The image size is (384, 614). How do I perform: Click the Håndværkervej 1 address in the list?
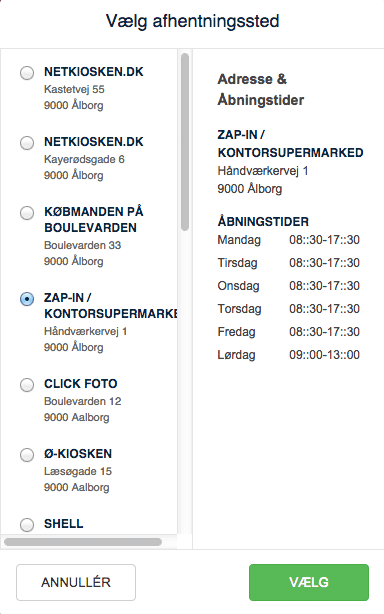[85, 331]
